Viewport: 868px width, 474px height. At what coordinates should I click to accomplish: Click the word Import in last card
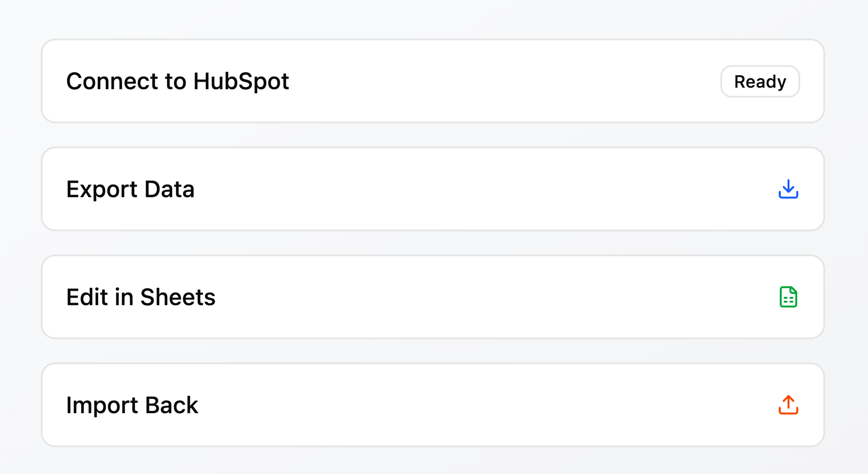(x=102, y=405)
